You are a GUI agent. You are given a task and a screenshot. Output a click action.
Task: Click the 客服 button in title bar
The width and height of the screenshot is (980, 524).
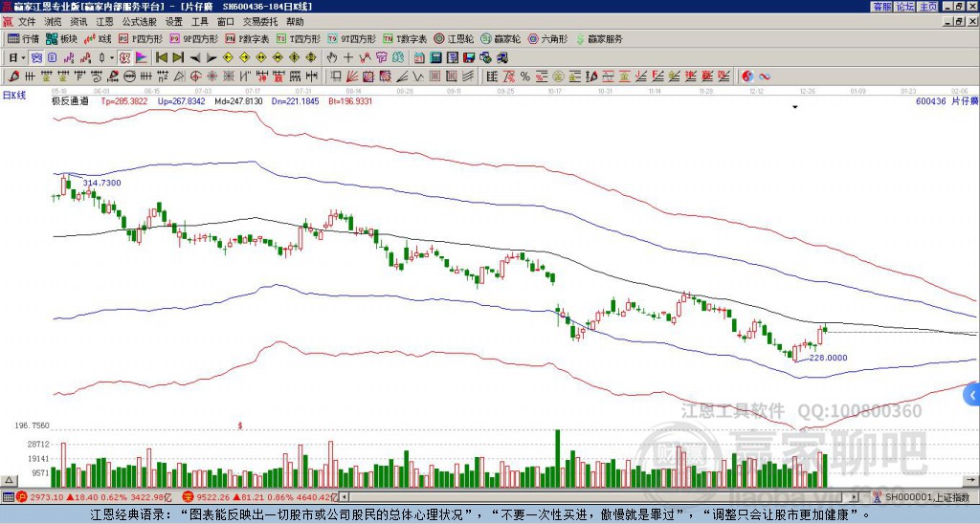(882, 7)
